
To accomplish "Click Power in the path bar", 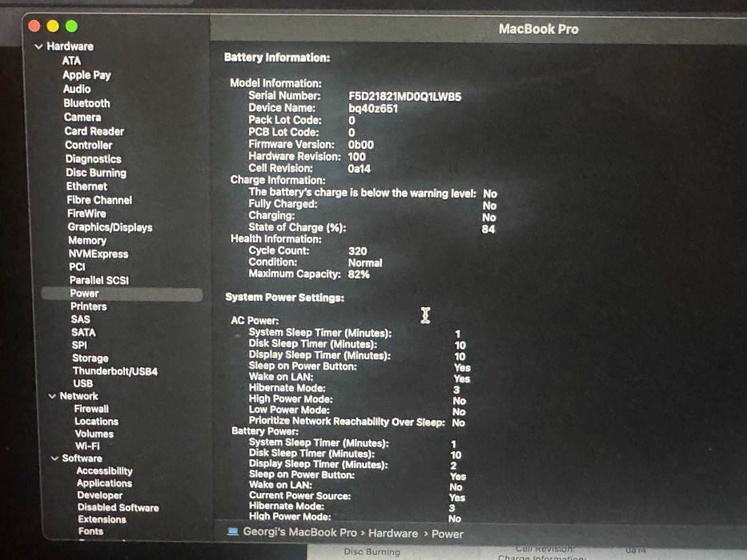I will [x=448, y=534].
